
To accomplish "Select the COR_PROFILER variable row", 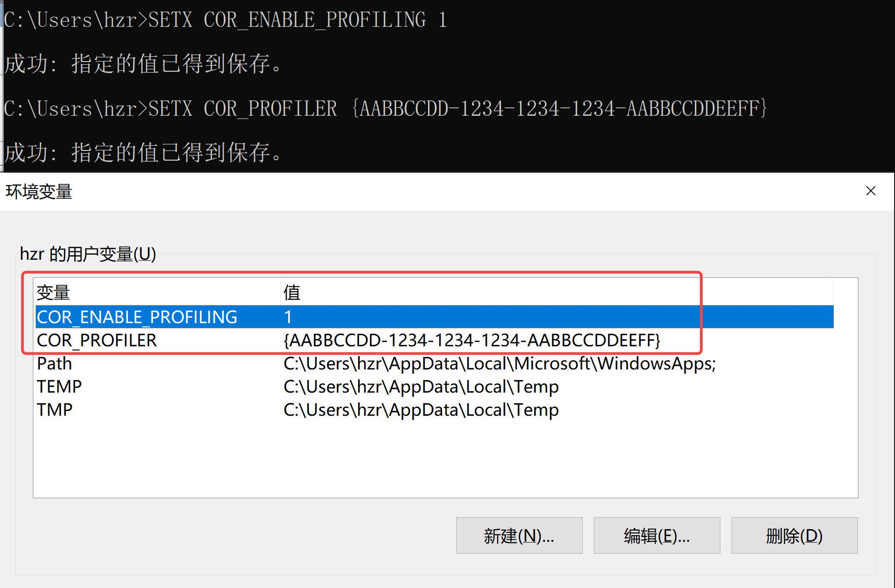I will (x=97, y=340).
